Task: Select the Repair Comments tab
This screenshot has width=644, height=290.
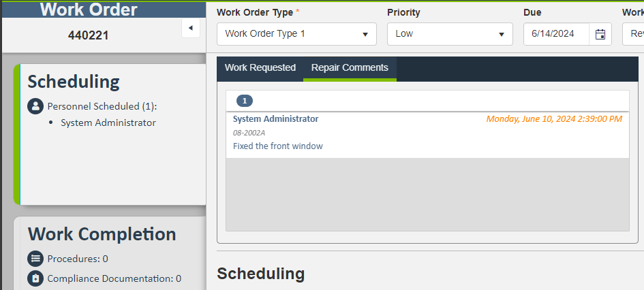Action: click(x=350, y=68)
